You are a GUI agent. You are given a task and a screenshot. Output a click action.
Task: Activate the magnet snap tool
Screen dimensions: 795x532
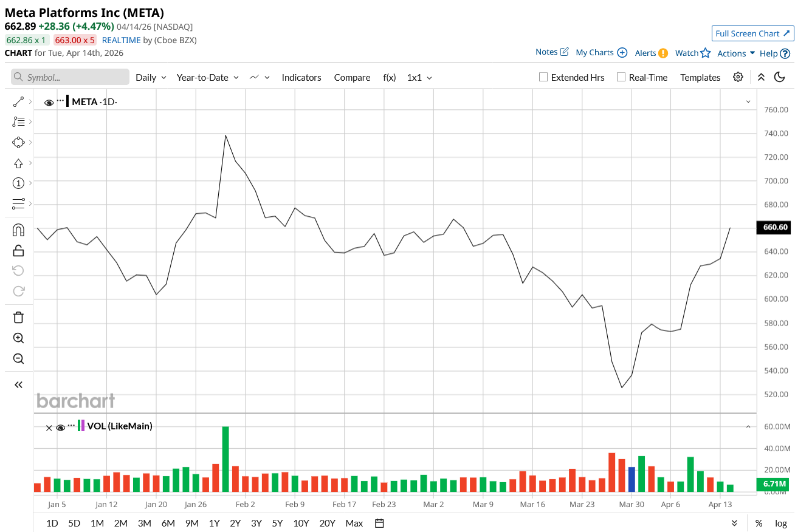coord(18,230)
